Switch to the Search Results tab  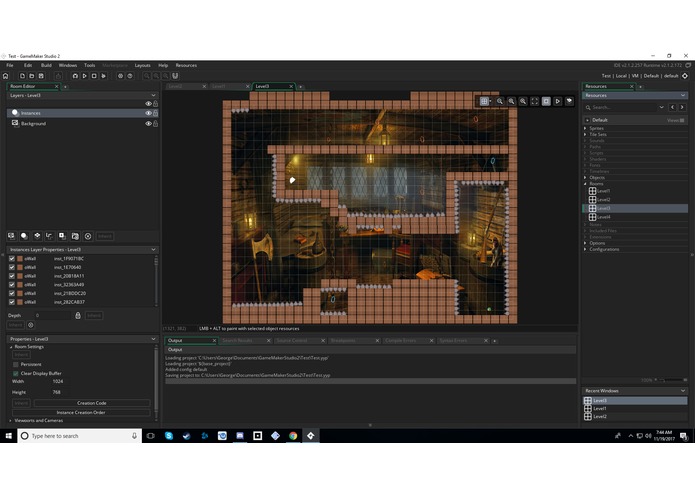coord(242,341)
